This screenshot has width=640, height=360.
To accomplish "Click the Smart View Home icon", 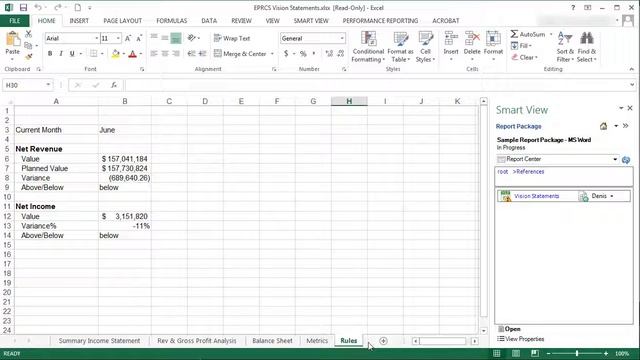I will [x=603, y=126].
